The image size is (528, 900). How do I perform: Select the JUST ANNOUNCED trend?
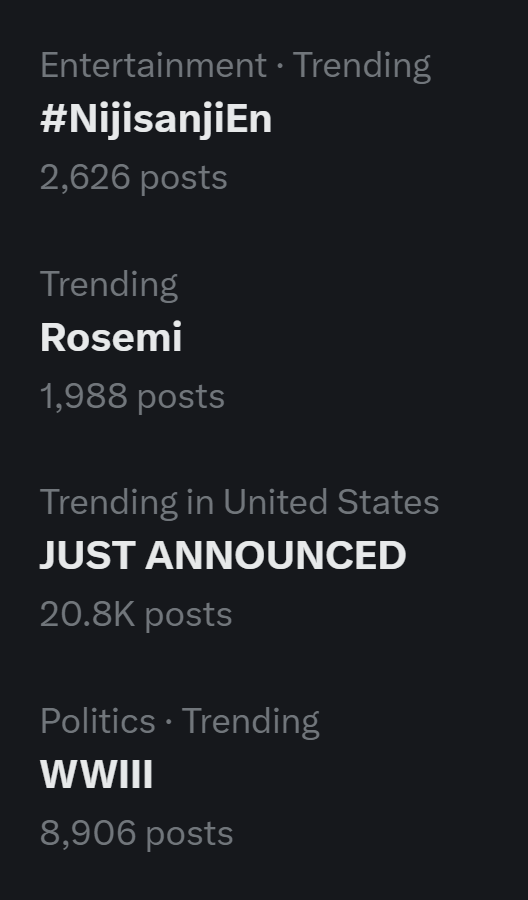click(x=223, y=556)
